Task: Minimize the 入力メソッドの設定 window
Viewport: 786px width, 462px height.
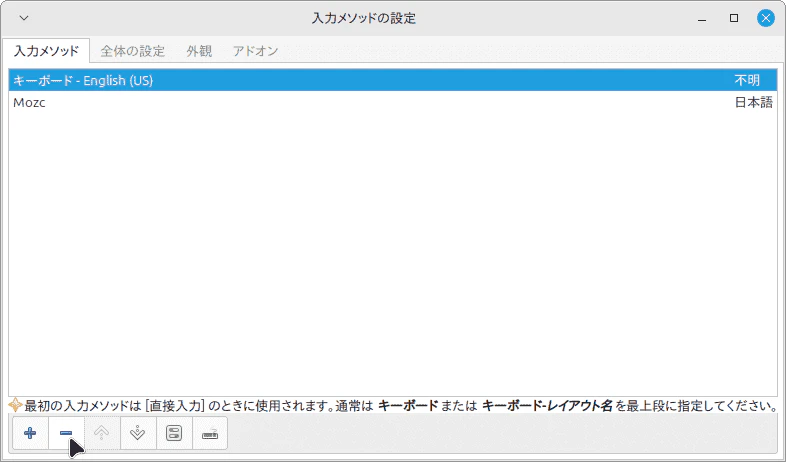Action: point(702,19)
